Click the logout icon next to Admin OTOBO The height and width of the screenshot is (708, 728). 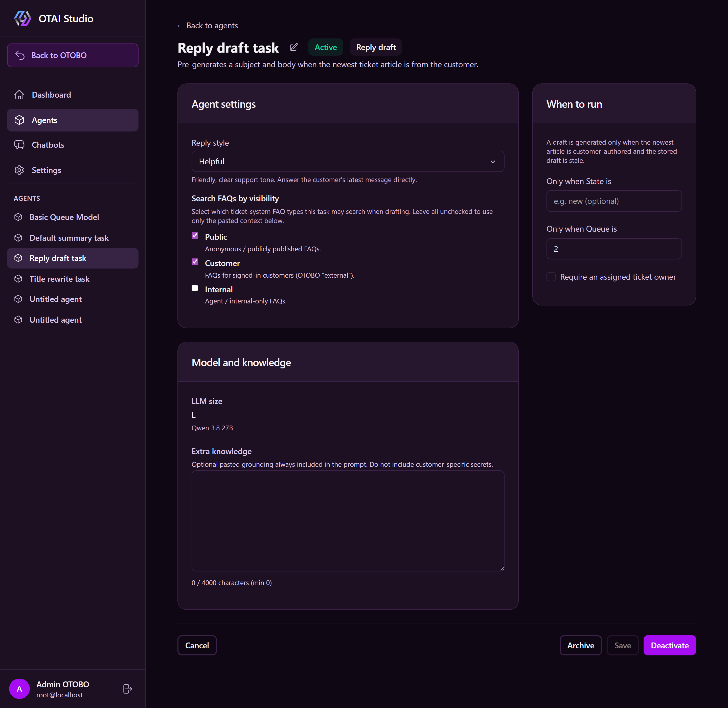[128, 689]
